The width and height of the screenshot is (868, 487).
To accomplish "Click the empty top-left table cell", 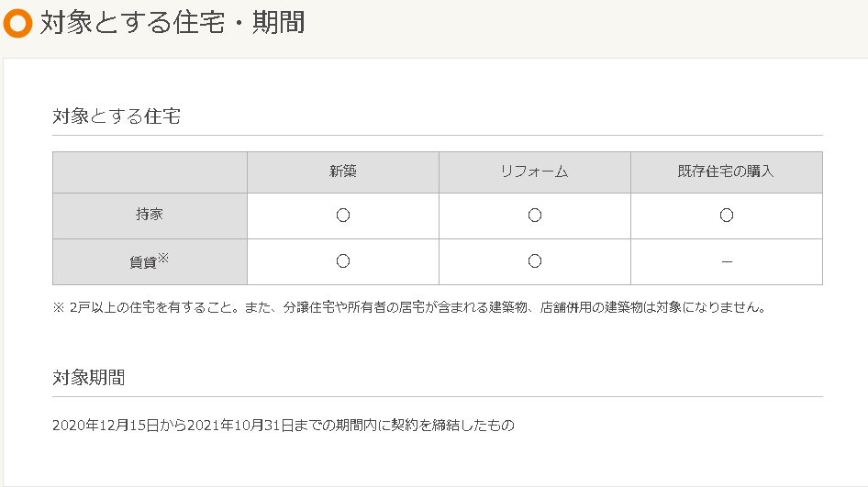I will click(150, 172).
